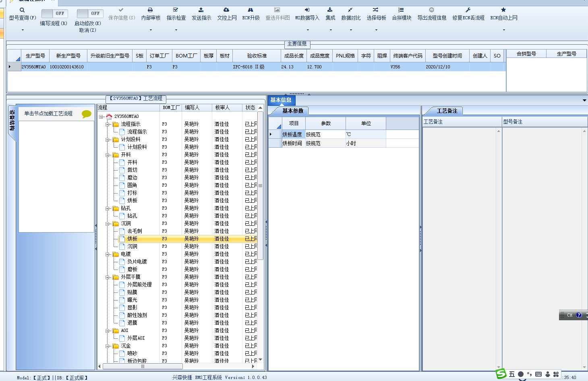Click the IME soft keyboard icon
Viewport: 588px width, 381px height.
538,374
